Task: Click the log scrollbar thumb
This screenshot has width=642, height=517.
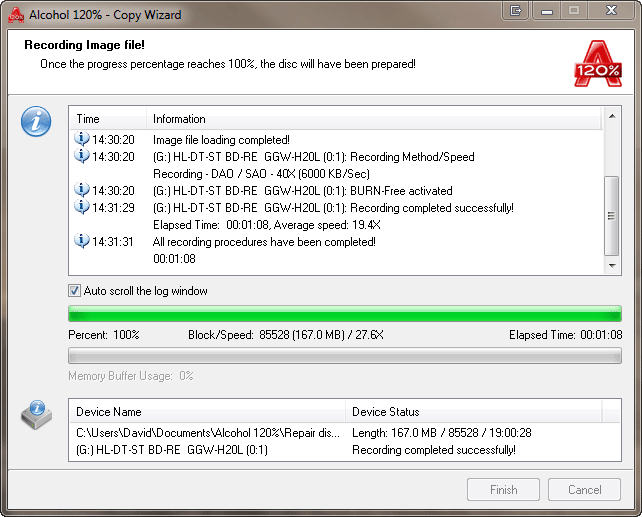Action: pyautogui.click(x=612, y=216)
